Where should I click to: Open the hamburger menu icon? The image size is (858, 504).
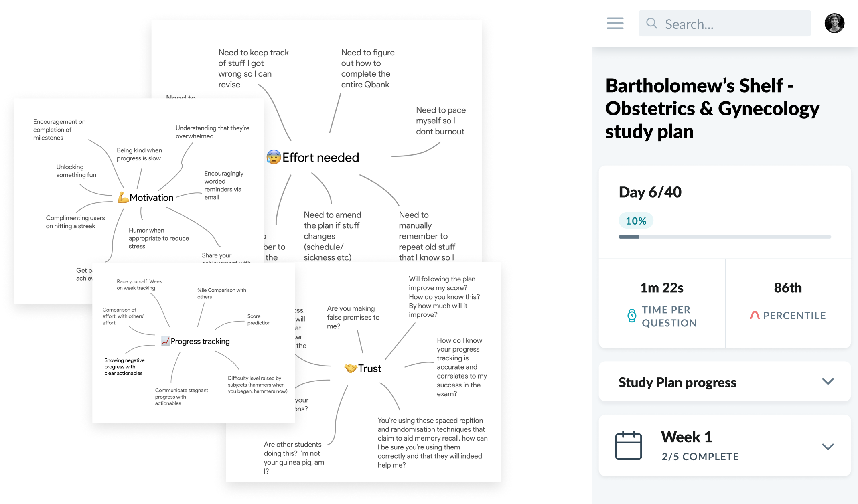click(x=615, y=23)
